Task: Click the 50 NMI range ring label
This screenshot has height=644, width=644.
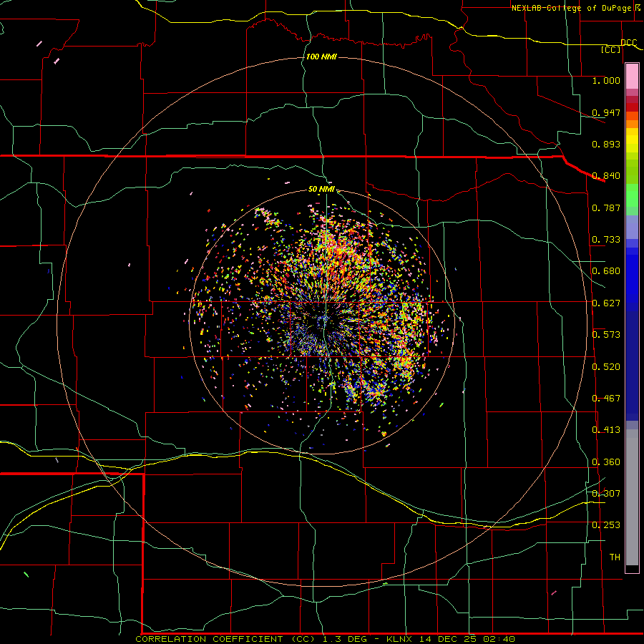Action: tap(321, 190)
